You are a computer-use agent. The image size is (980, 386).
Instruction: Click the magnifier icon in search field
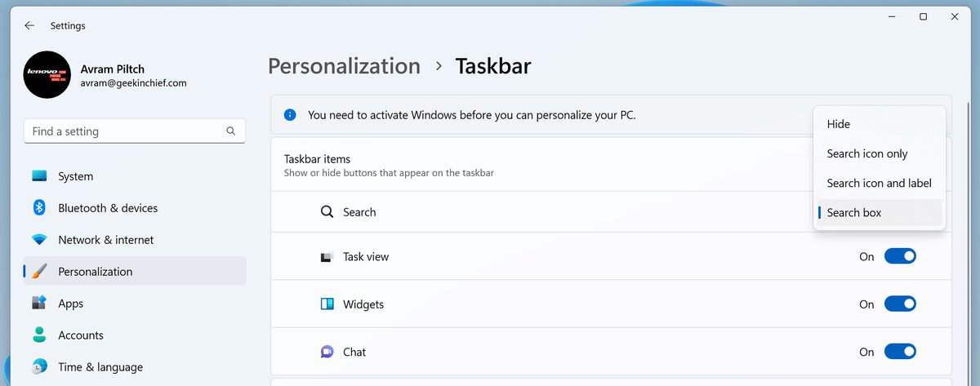tap(231, 131)
